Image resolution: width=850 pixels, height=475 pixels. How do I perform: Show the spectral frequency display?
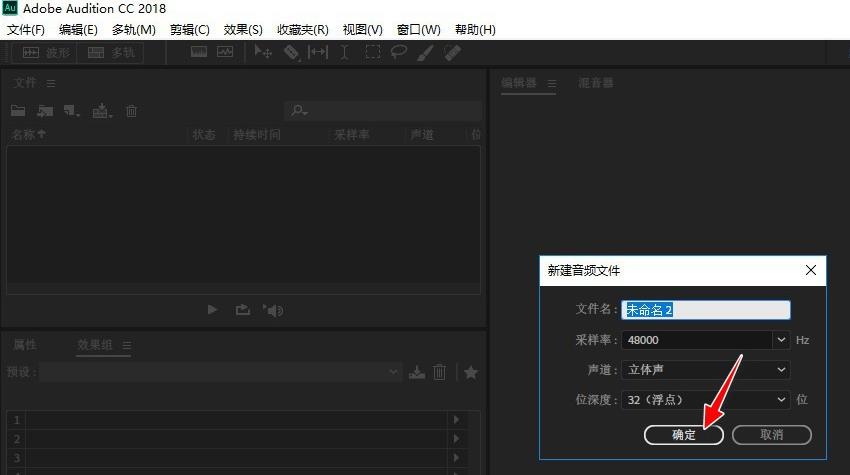[x=198, y=52]
